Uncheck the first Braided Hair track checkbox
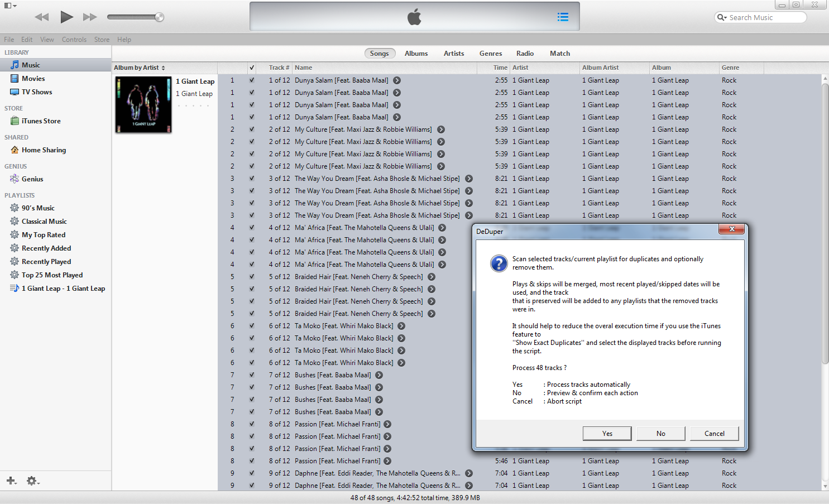The image size is (829, 504). [252, 277]
